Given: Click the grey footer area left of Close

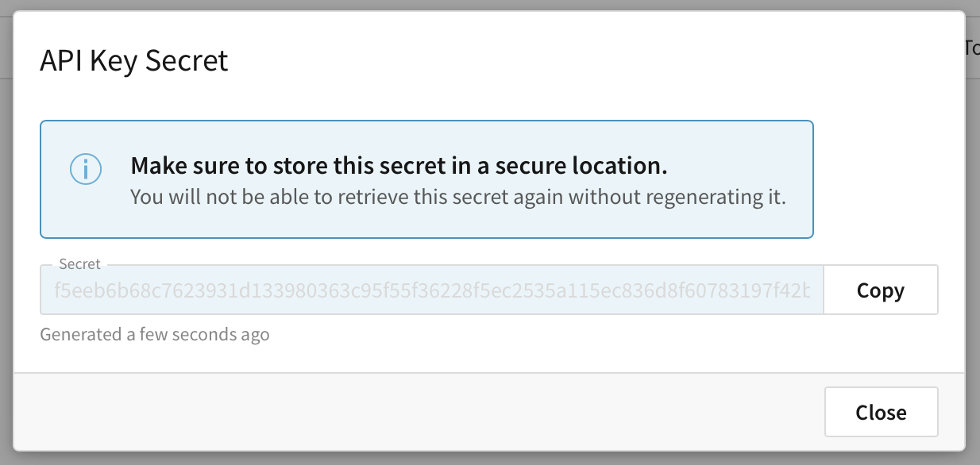Looking at the screenshot, I should [397, 412].
